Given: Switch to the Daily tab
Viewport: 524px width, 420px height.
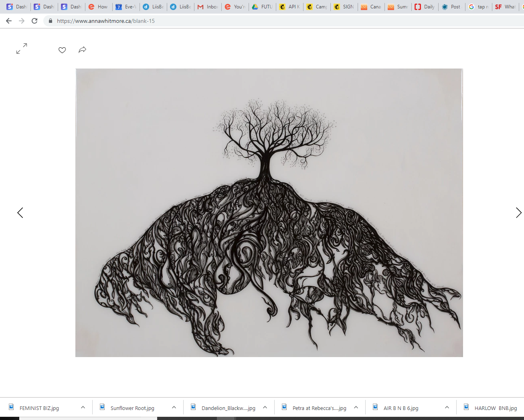Looking at the screenshot, I should (425, 7).
